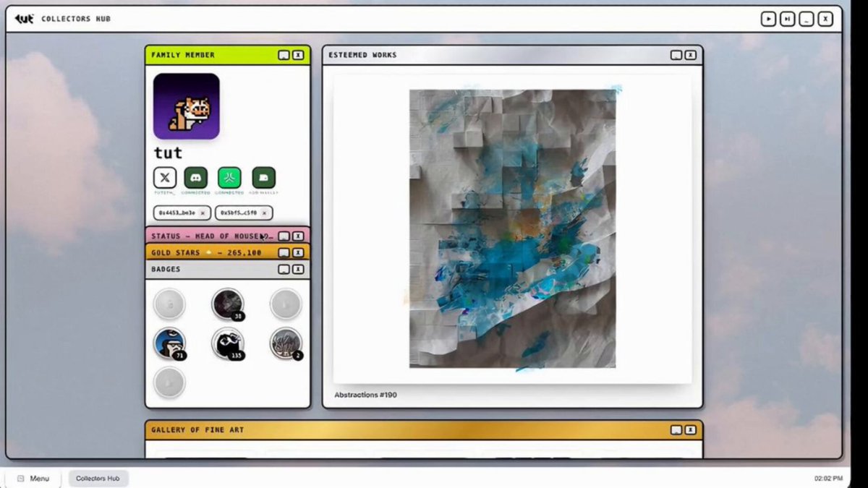Click the Discord connected icon
Viewport: 868px width, 488px height.
click(196, 177)
